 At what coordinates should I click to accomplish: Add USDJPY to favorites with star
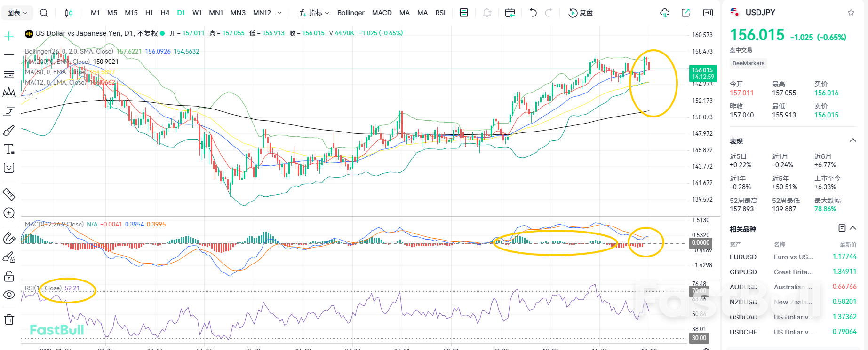851,13
